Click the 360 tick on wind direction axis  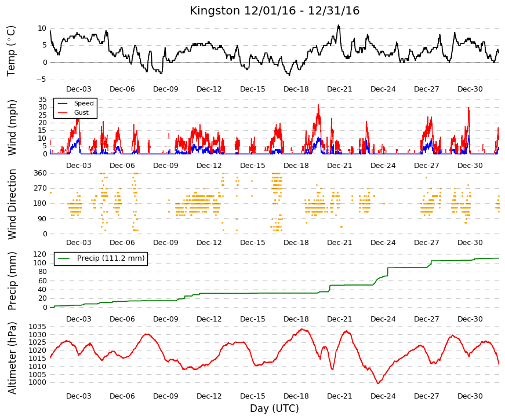(x=40, y=173)
